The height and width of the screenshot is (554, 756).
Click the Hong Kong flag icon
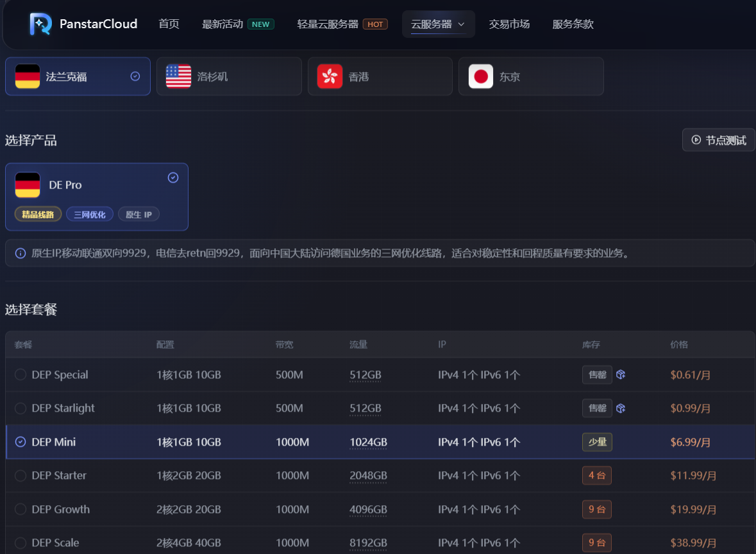click(x=330, y=76)
